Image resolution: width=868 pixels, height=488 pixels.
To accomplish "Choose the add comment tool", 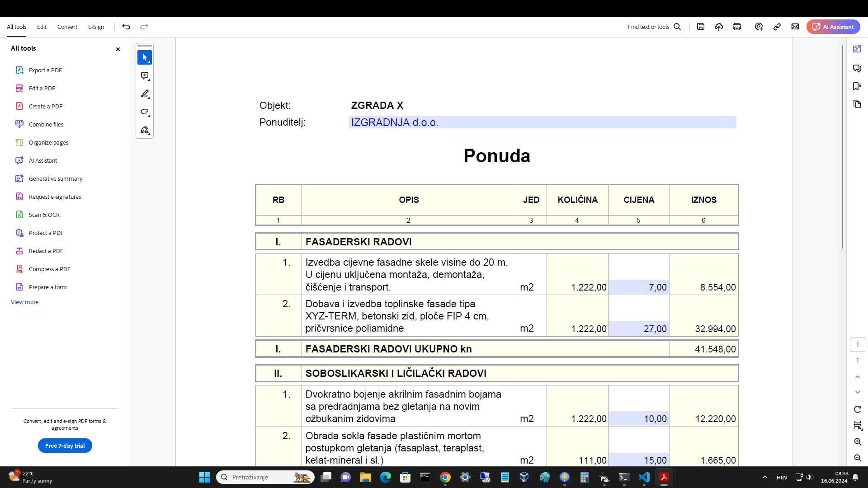I will [145, 76].
